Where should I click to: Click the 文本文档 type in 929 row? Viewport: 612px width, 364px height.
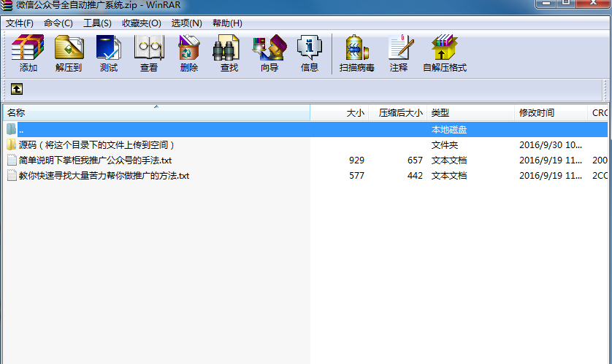pyautogui.click(x=449, y=160)
